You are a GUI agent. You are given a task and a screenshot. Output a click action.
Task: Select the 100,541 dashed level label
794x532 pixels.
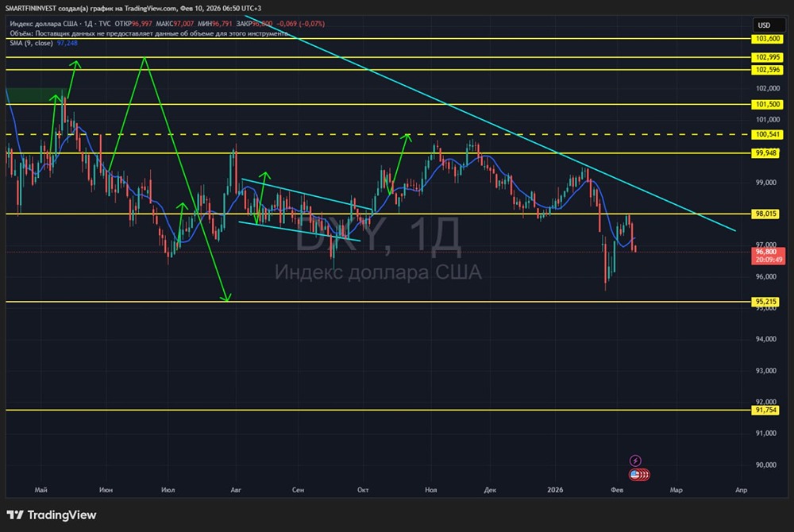point(768,134)
